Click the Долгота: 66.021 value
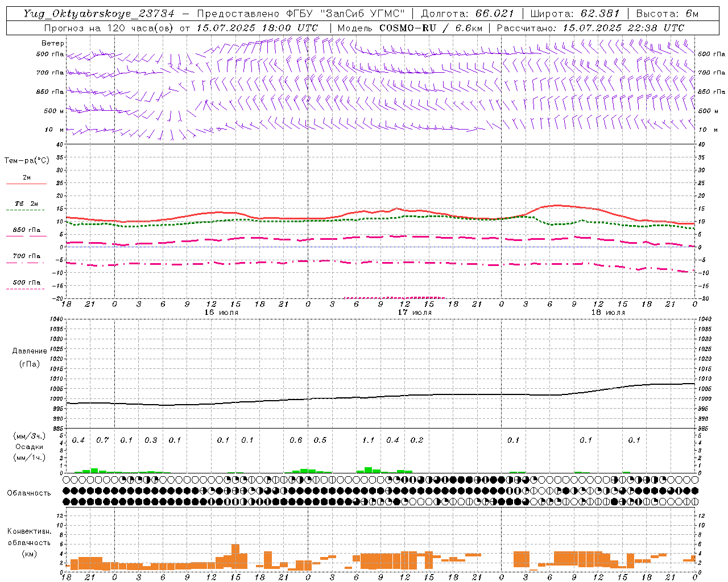 (468, 14)
